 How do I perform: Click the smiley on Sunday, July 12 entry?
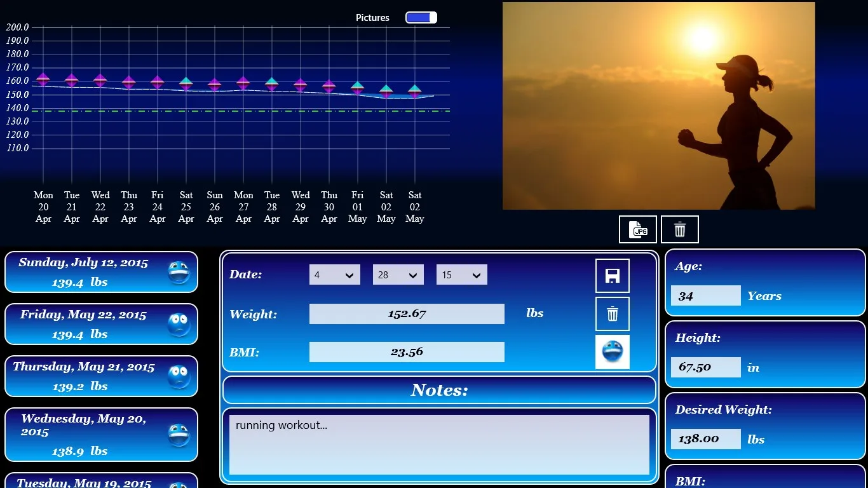(x=179, y=273)
